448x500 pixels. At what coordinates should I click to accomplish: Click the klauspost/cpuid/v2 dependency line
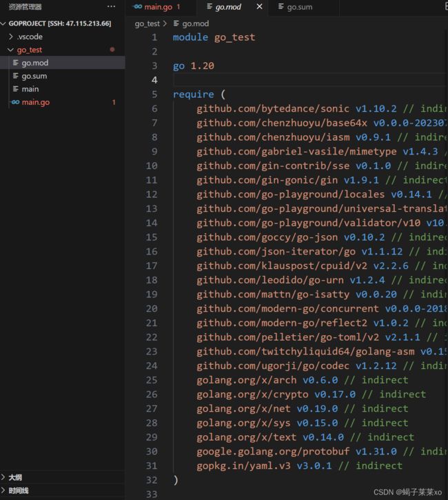pyautogui.click(x=322, y=266)
